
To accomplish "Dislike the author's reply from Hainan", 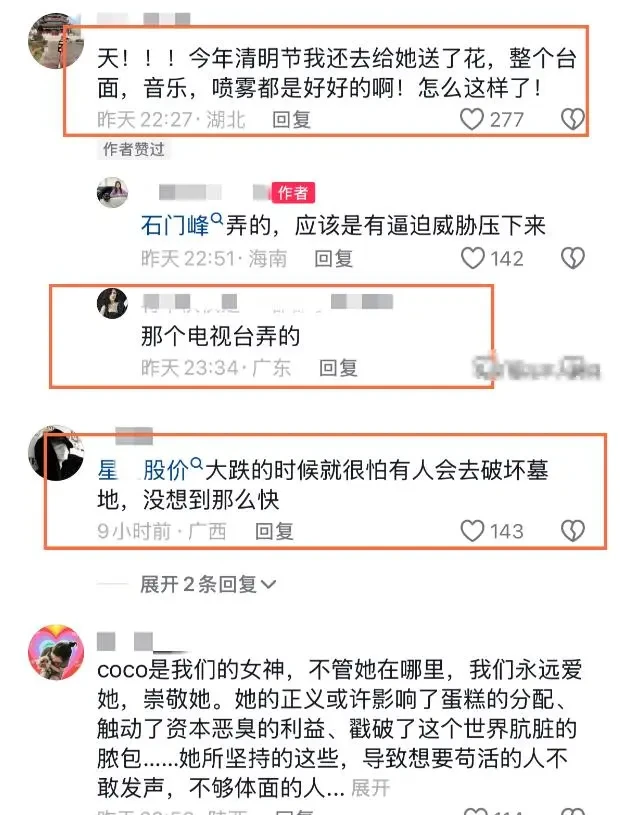I will pos(573,258).
